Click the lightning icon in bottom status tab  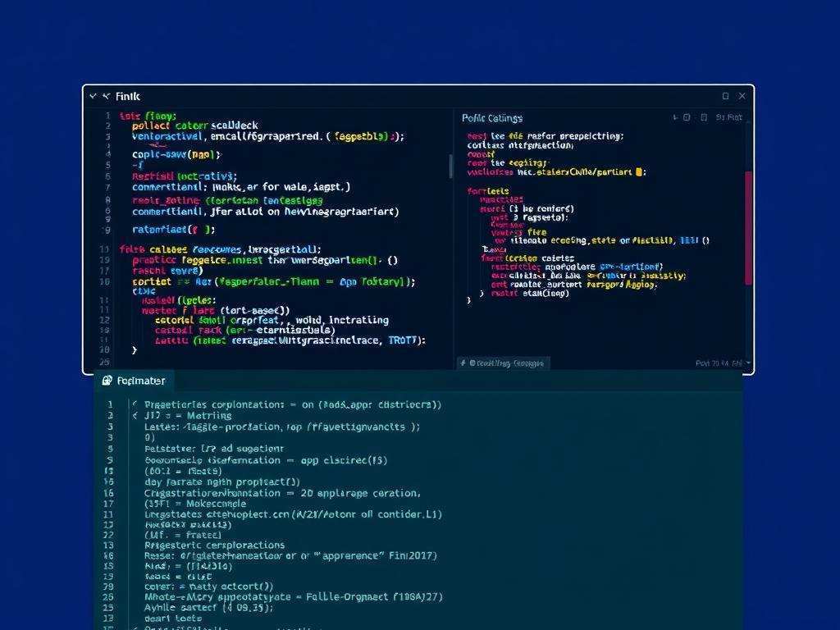(463, 363)
